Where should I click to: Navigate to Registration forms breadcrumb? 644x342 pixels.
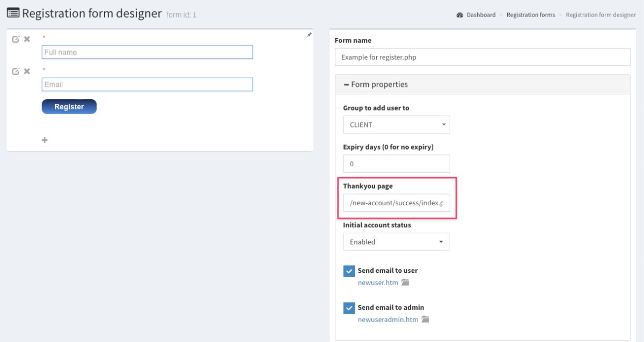click(530, 15)
